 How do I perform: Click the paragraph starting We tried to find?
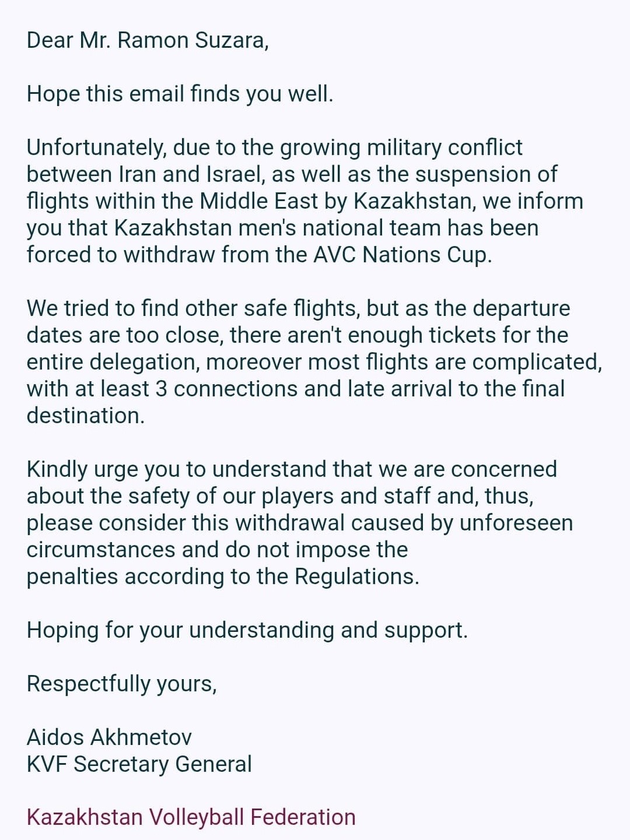[x=314, y=361]
